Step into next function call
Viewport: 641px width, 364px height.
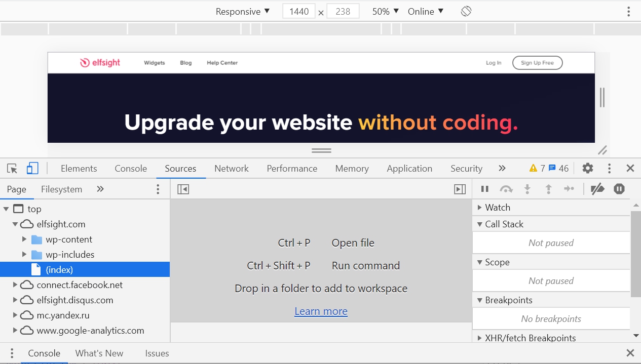(x=527, y=188)
